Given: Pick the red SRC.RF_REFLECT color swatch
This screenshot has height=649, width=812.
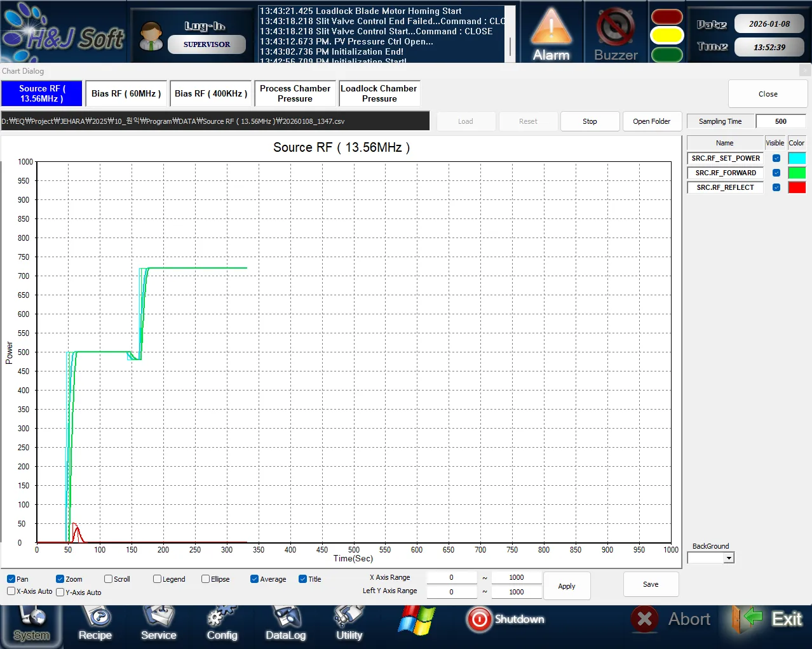Looking at the screenshot, I should tap(797, 187).
